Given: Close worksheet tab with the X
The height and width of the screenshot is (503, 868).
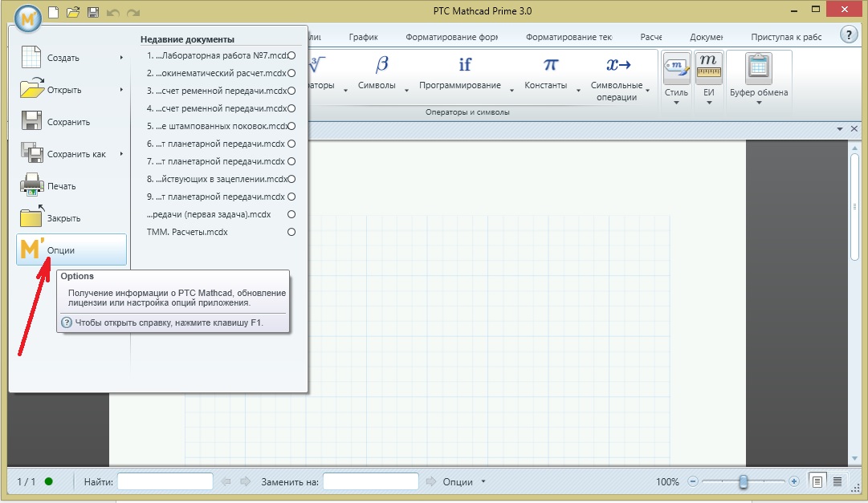Looking at the screenshot, I should (854, 128).
